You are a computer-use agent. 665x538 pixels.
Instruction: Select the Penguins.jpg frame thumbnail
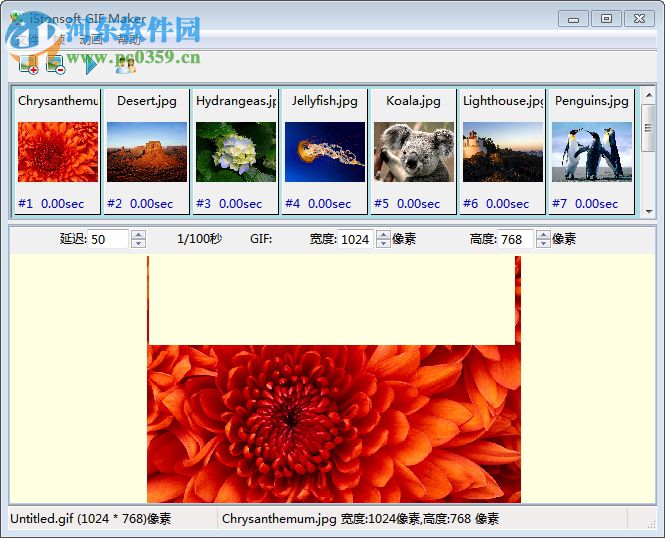(592, 152)
